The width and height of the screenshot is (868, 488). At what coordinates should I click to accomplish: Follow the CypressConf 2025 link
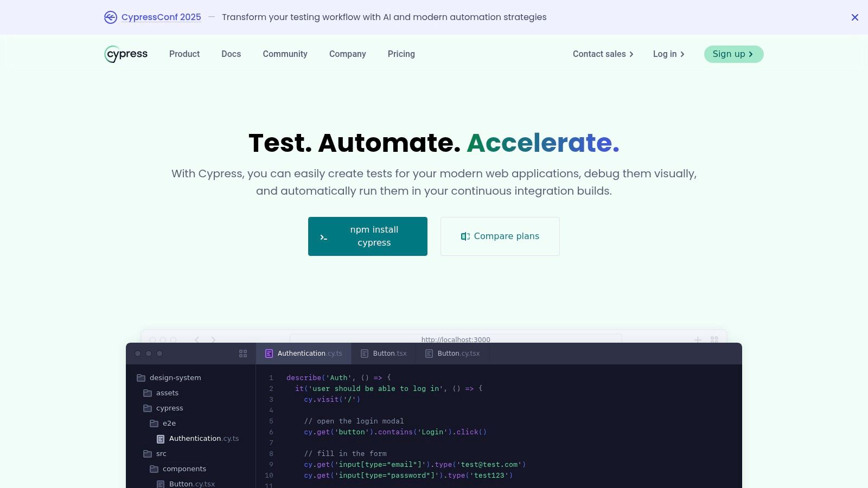coord(161,17)
